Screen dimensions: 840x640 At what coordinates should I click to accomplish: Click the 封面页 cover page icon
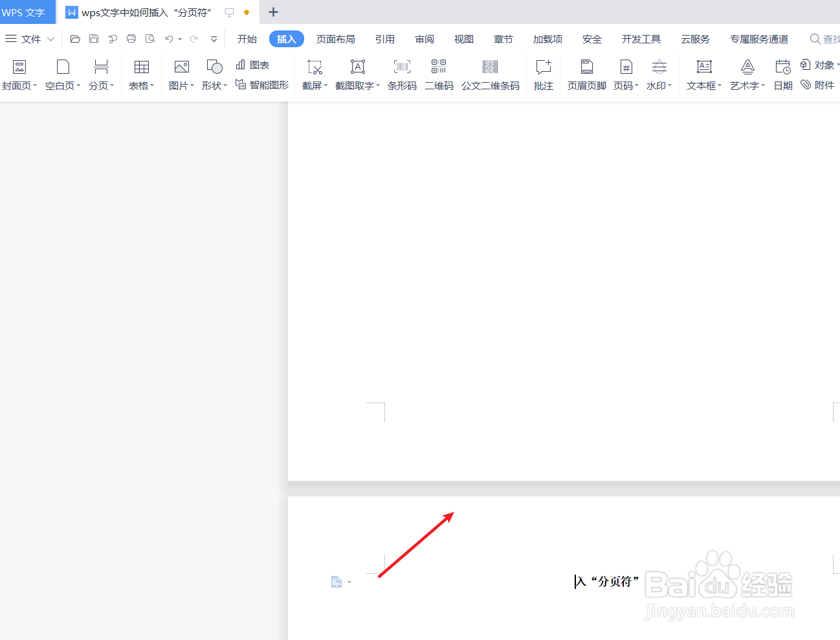pos(19,67)
